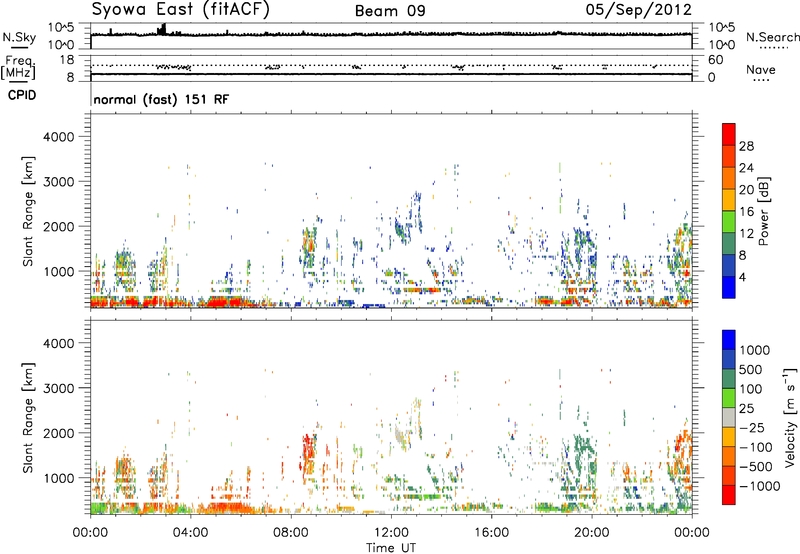Click the '04:00' time axis tick label
This screenshot has width=800, height=554.
pos(190,533)
